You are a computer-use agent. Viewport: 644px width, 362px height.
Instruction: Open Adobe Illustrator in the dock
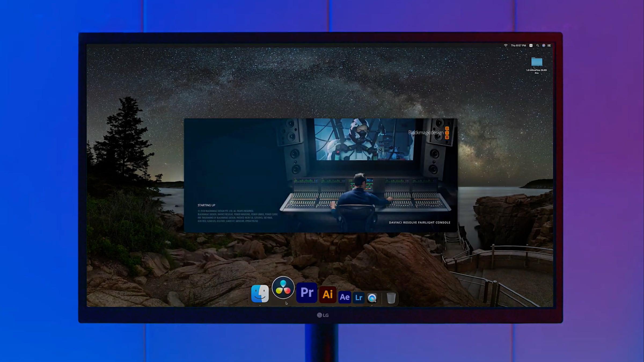click(x=328, y=294)
